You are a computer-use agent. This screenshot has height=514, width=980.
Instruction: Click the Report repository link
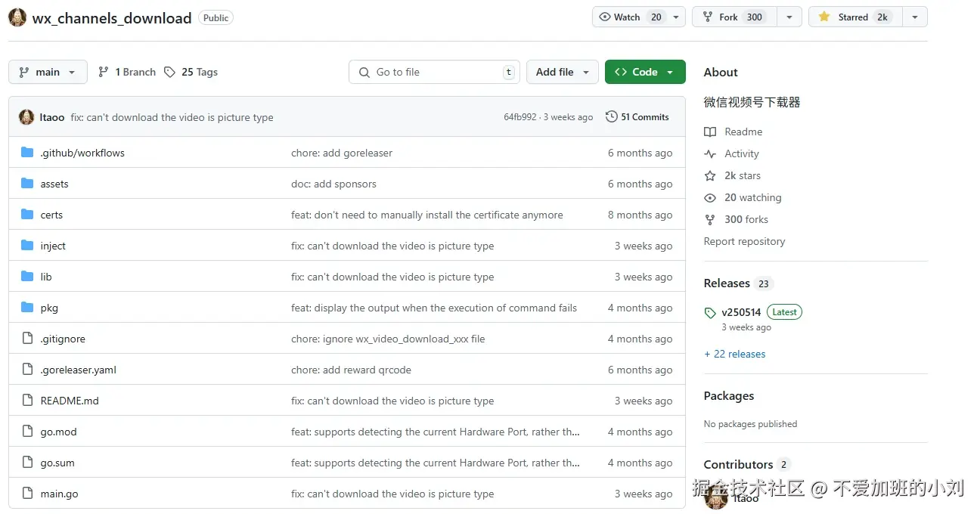744,241
